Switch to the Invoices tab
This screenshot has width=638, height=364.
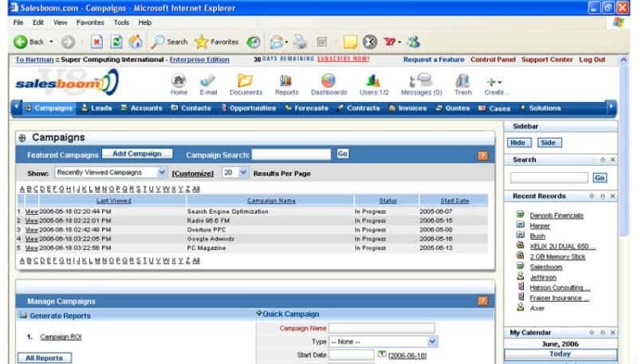408,108
